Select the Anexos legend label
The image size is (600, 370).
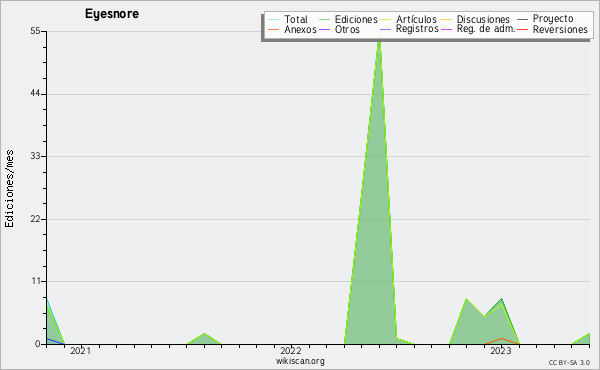click(300, 29)
